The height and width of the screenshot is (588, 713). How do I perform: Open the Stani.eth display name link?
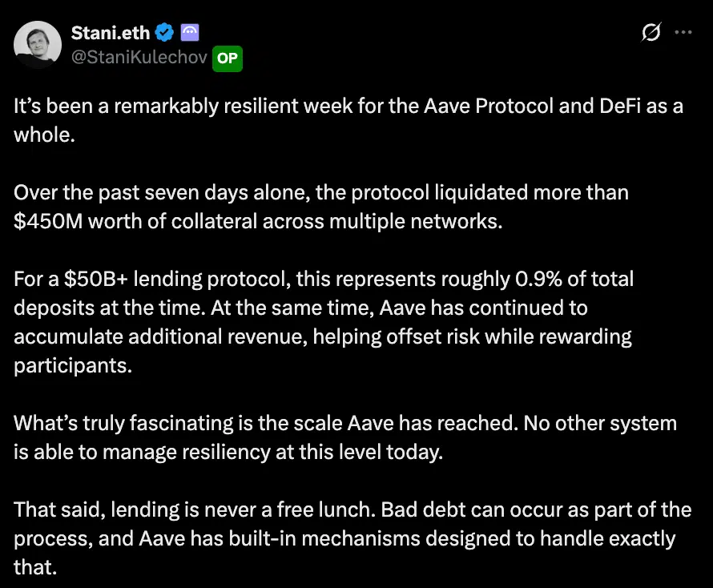[x=111, y=33]
